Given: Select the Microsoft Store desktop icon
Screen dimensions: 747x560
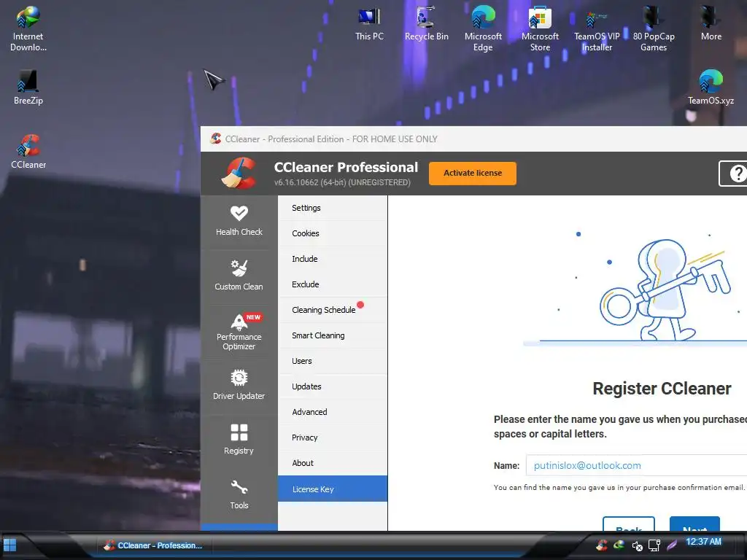Looking at the screenshot, I should 540,28.
